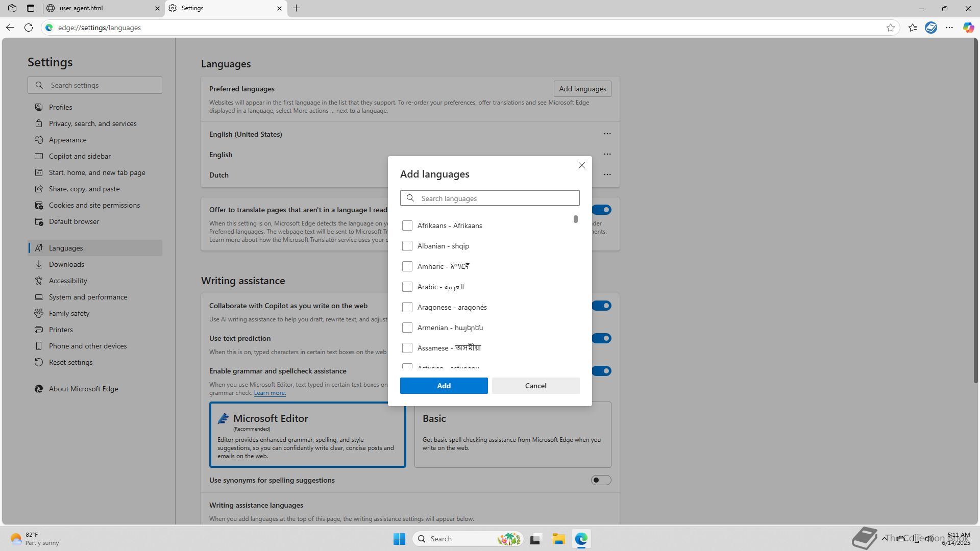Open the Favorites star icon in toolbar
Screen dimensions: 980x551
tap(913, 28)
